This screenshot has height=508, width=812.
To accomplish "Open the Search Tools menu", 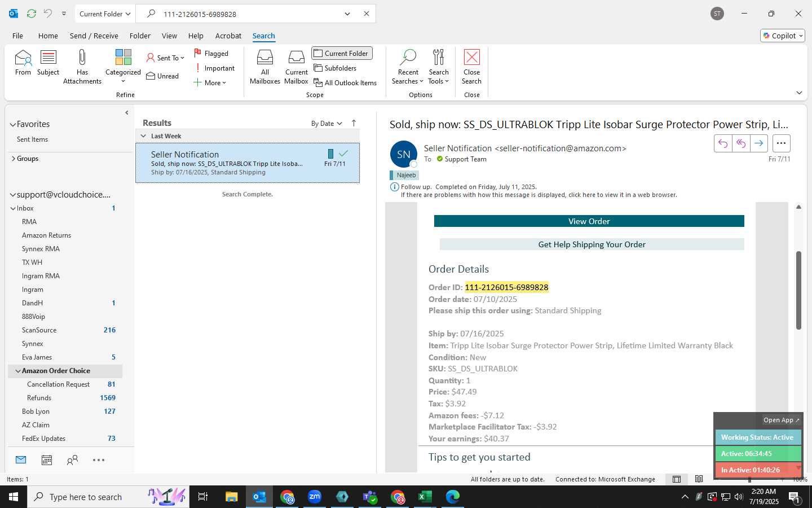I will point(439,67).
